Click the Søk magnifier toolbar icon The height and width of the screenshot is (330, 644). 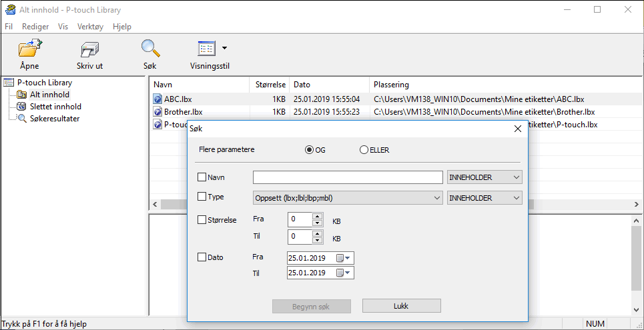[150, 49]
